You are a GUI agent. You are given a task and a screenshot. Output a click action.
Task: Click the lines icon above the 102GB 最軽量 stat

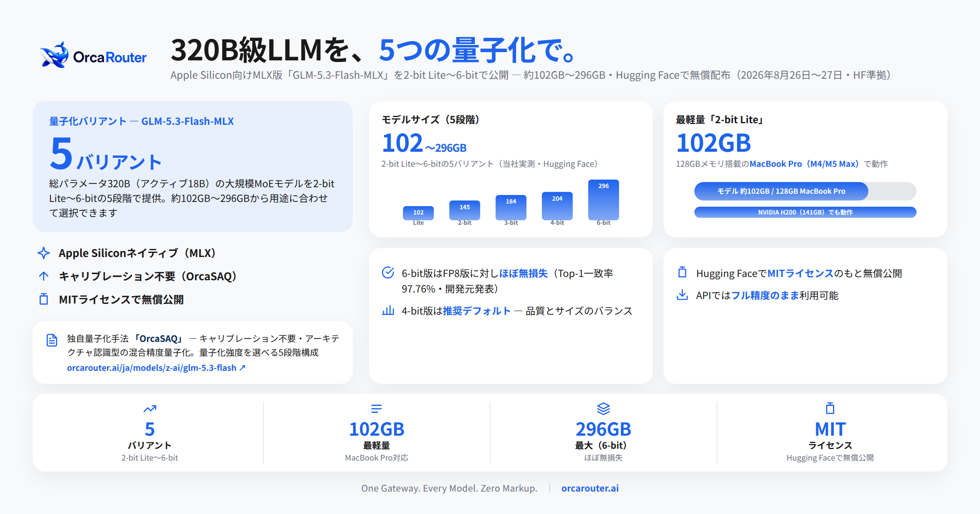(376, 408)
